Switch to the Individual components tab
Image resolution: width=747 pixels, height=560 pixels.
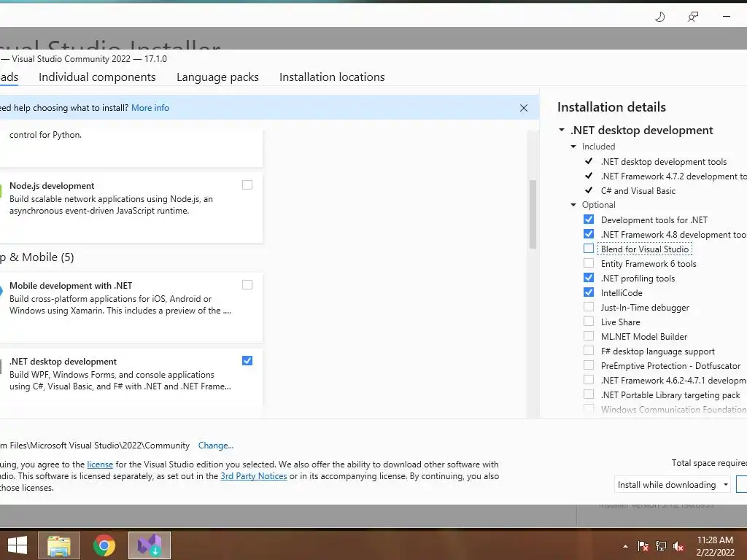pos(97,77)
